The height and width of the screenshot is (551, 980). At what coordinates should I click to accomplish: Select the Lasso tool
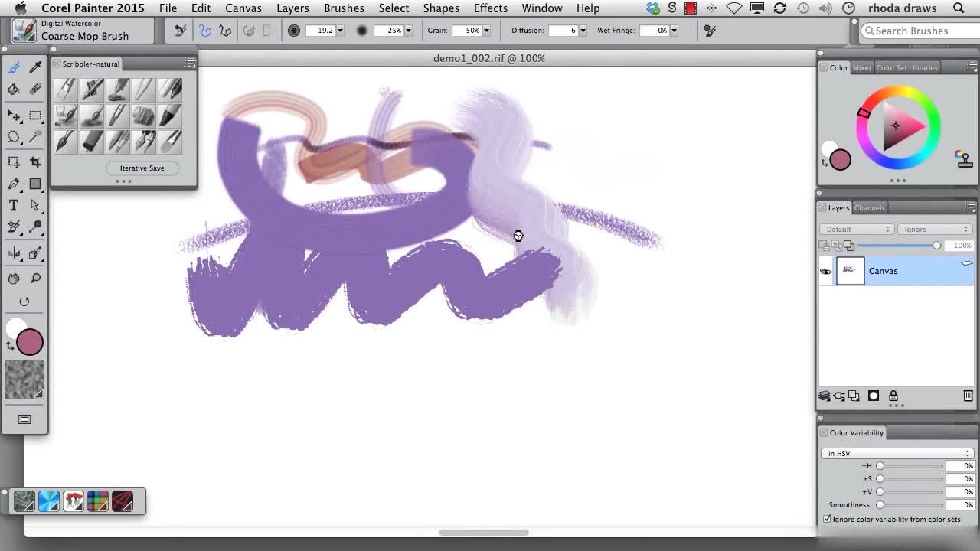14,137
